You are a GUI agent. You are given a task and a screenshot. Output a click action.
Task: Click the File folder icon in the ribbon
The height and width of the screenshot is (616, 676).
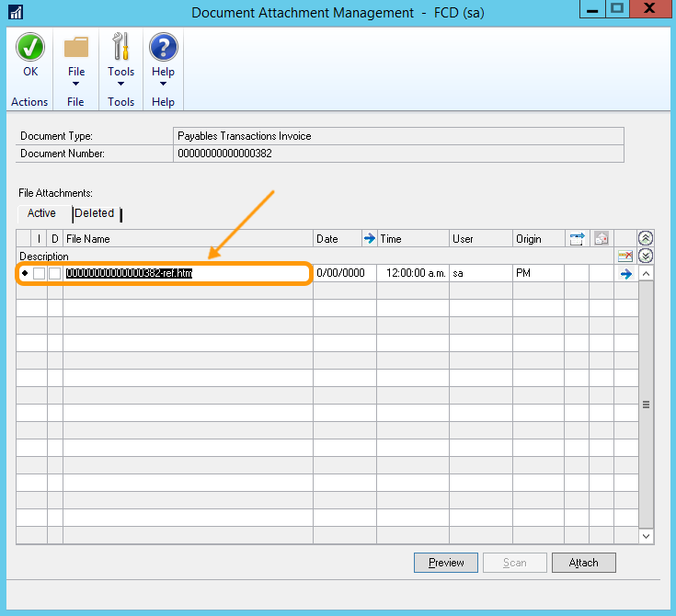76,48
